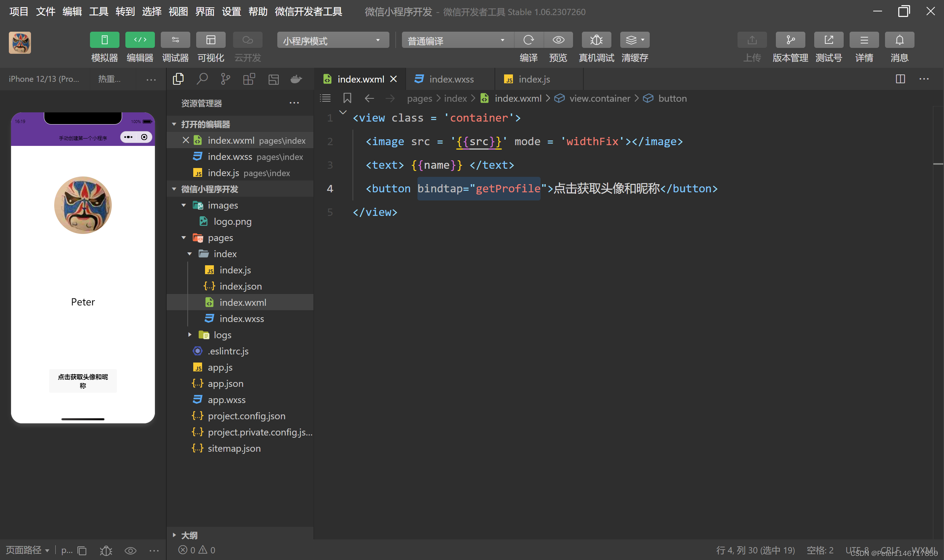This screenshot has height=560, width=944.
Task: Toggle the debugger panel button
Action: 175,40
